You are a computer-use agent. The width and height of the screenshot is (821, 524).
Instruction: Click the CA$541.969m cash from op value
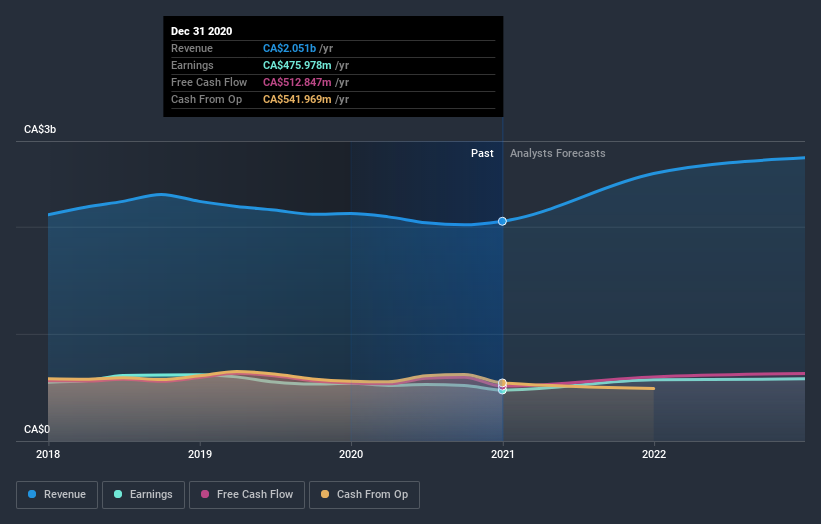(x=297, y=99)
